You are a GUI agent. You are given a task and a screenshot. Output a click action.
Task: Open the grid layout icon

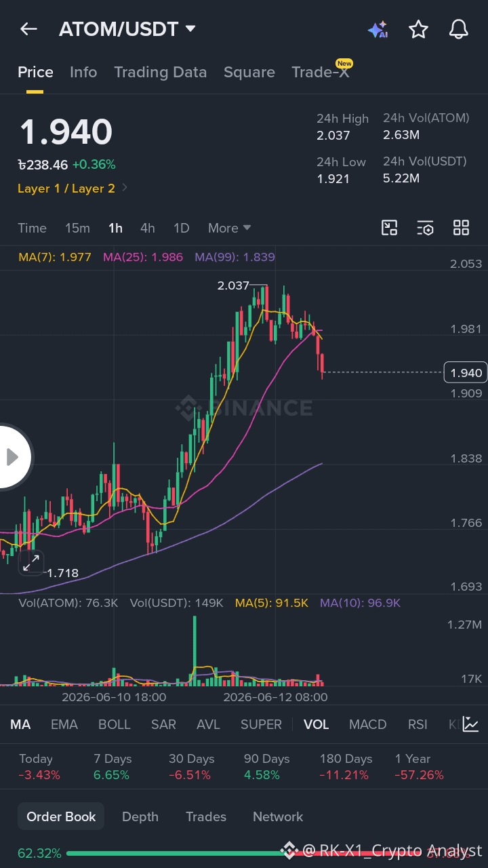click(x=461, y=228)
